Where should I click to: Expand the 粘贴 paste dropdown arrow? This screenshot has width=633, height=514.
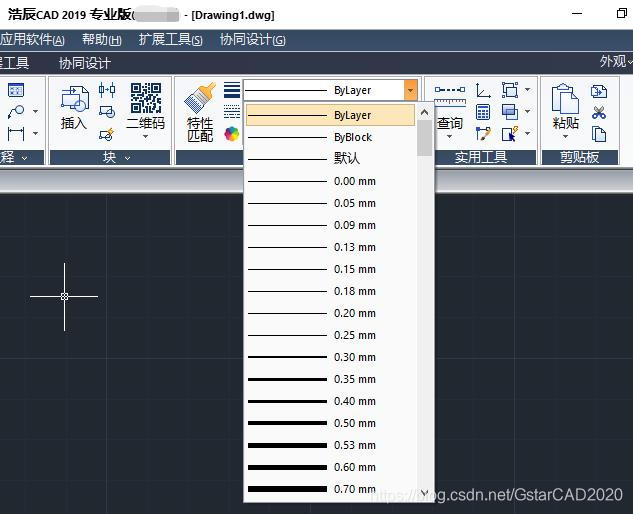pyautogui.click(x=565, y=136)
